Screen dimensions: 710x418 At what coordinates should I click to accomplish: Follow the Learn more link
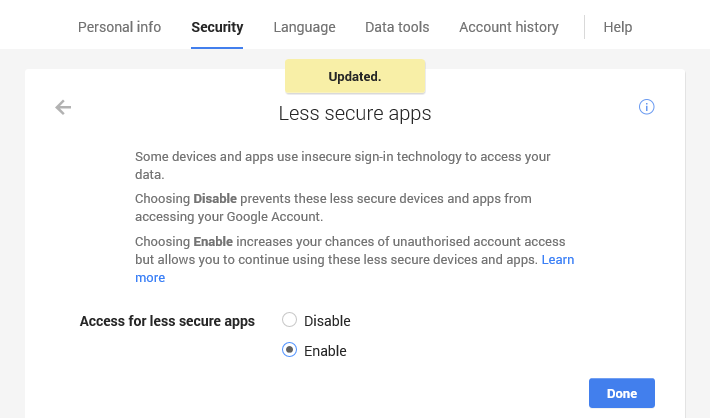(x=557, y=260)
